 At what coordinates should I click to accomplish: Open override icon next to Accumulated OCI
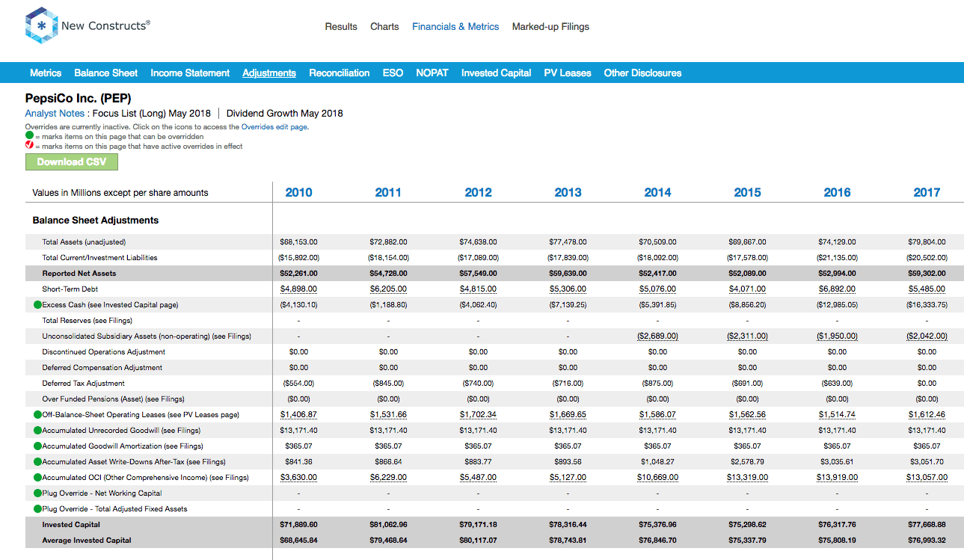click(x=37, y=478)
